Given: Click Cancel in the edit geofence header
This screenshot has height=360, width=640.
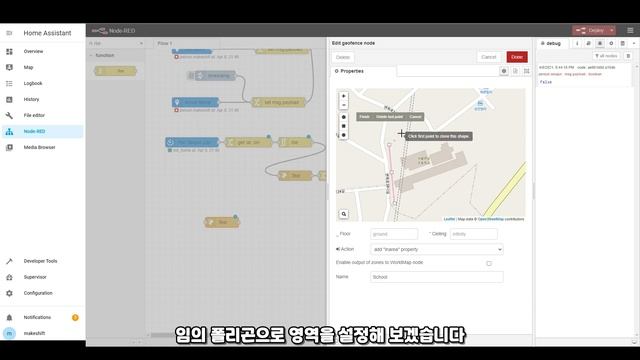Looking at the screenshot, I should point(489,57).
